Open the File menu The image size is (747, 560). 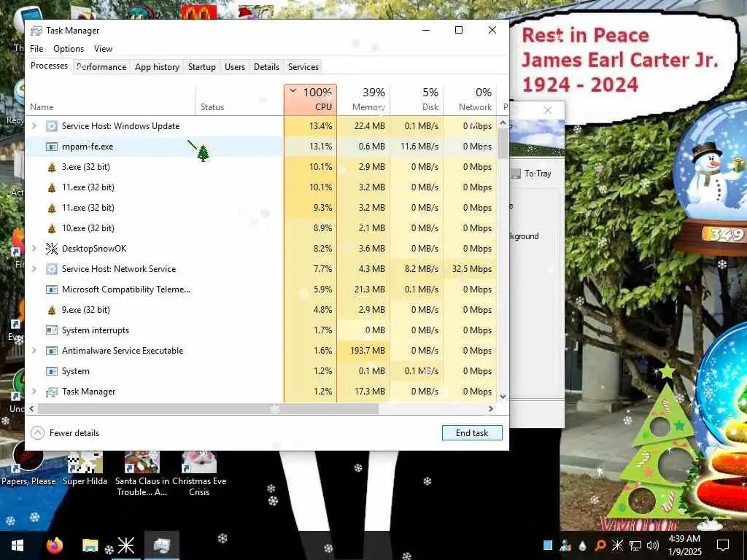[36, 49]
